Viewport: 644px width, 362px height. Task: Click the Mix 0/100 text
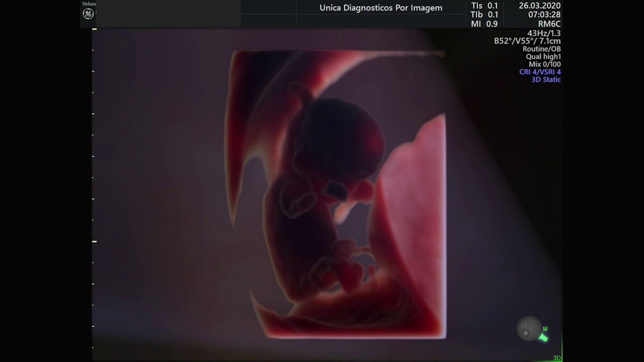[x=544, y=64]
